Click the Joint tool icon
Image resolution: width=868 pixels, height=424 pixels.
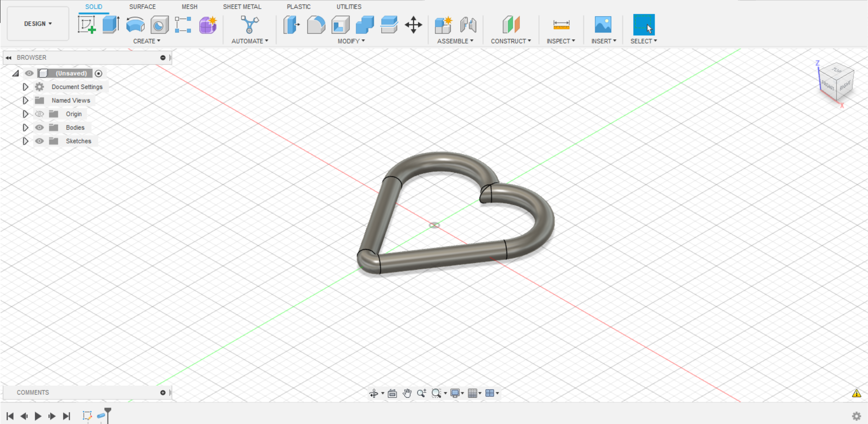[x=468, y=25]
